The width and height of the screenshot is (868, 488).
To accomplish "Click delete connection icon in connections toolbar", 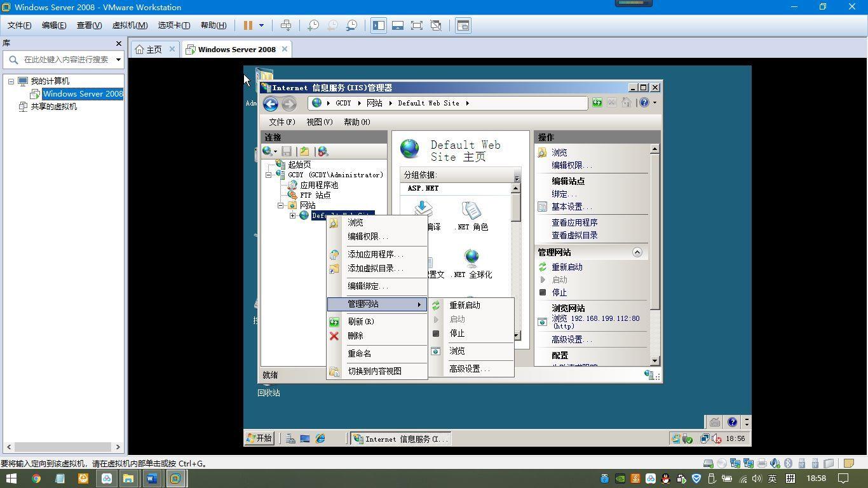I will (x=323, y=151).
